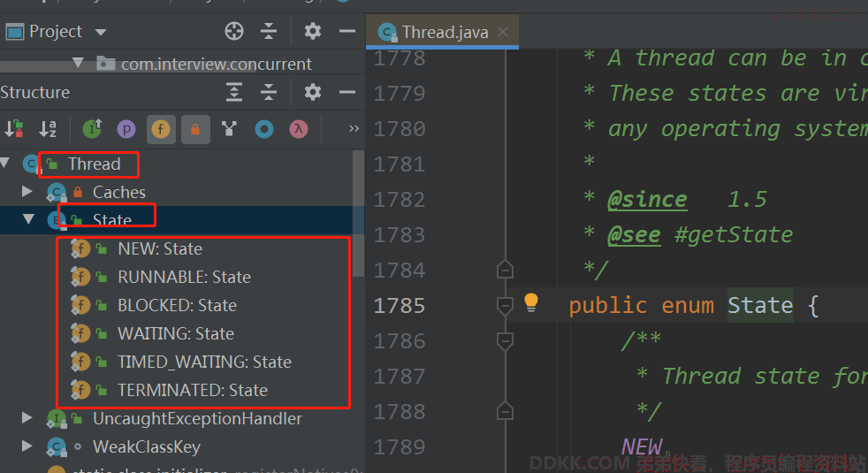Select the BLOCKED: State field
Viewport: 868px width, 473px height.
click(177, 305)
